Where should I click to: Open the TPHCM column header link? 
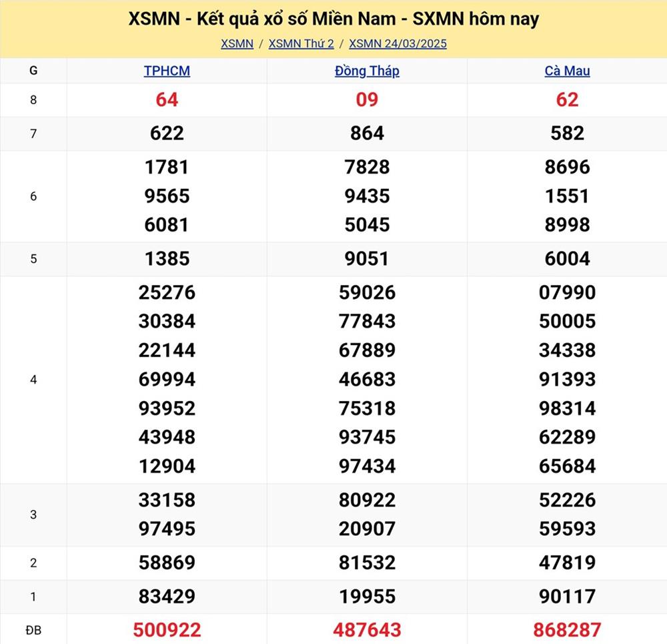pos(167,71)
